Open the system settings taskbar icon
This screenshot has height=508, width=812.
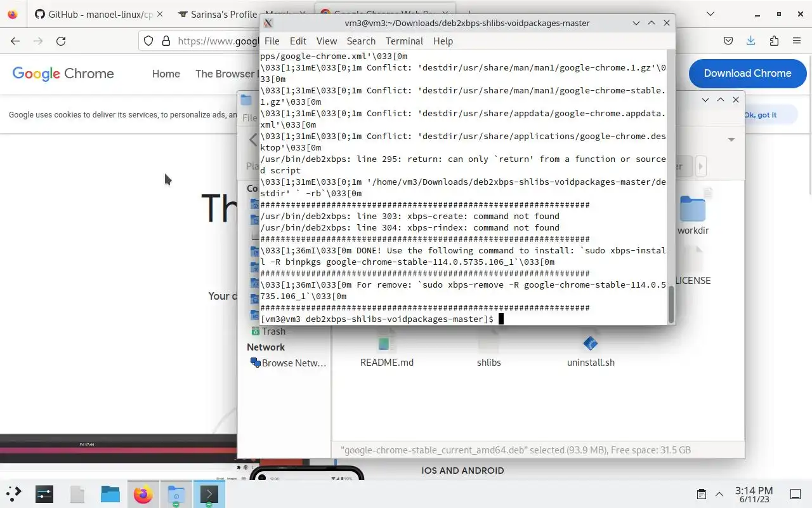coord(44,493)
